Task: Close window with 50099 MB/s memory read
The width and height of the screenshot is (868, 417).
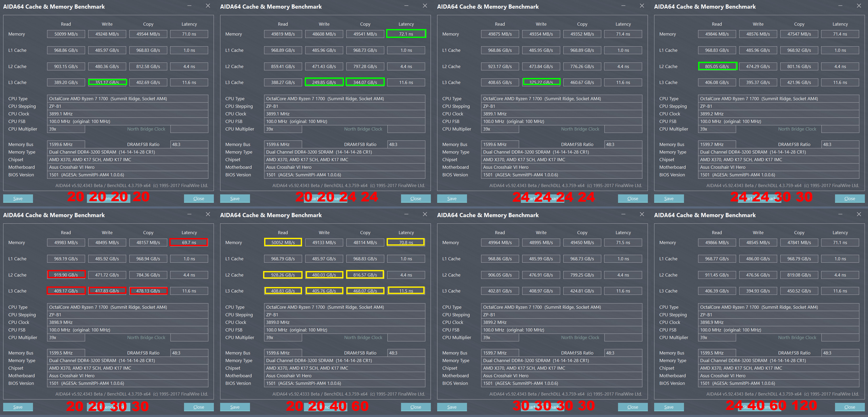Action: (x=208, y=6)
